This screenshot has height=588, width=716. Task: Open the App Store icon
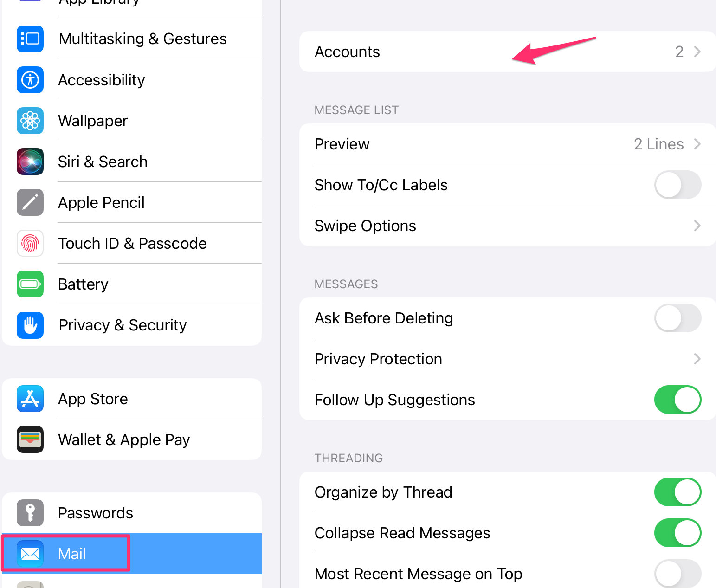(x=30, y=399)
